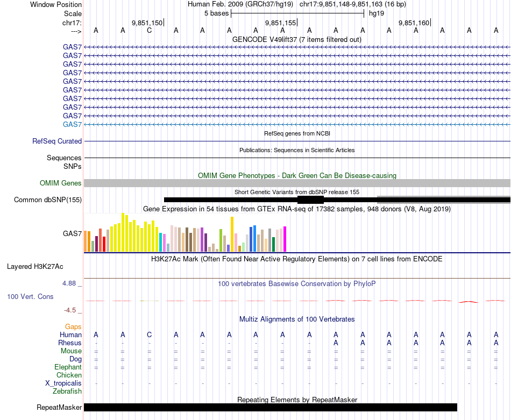
Task: Click the Window Position label
Action: tap(56, 4)
